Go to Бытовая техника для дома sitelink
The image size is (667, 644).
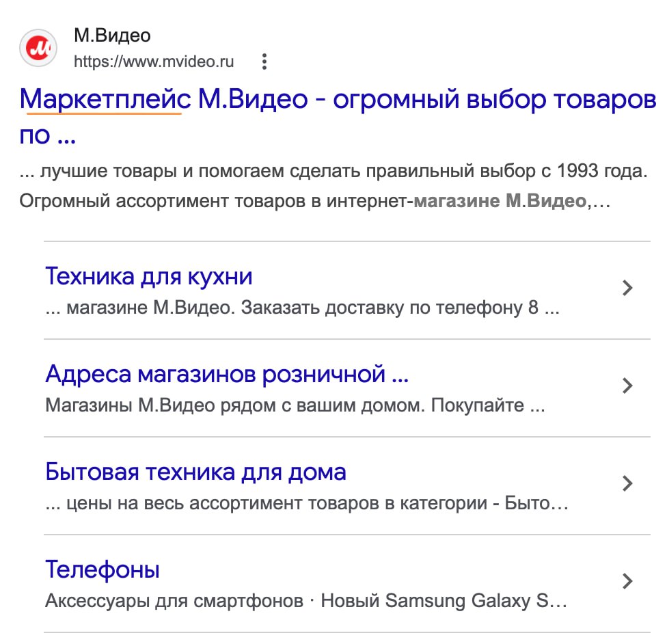196,472
